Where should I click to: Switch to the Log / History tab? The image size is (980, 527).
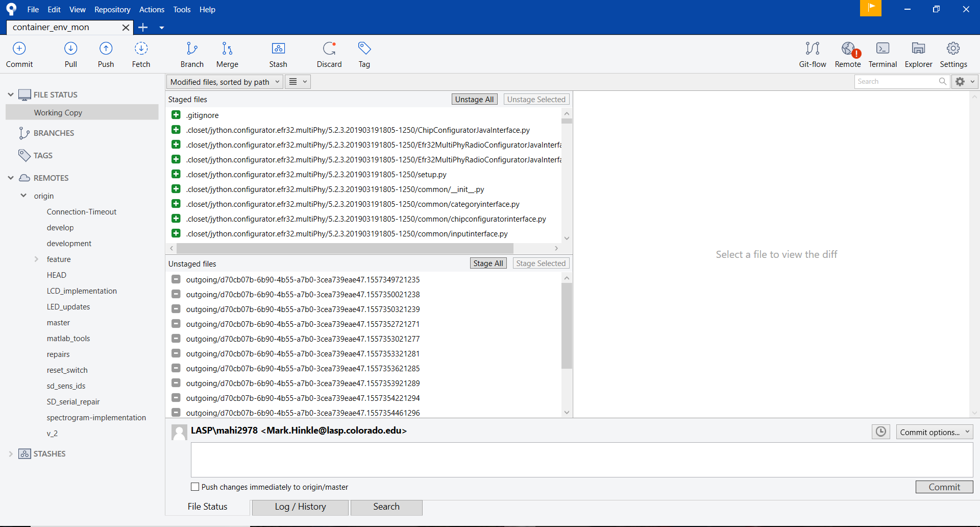point(300,507)
